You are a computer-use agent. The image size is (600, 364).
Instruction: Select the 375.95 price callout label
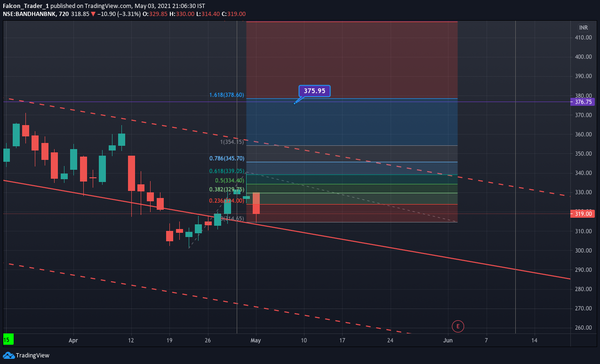pyautogui.click(x=314, y=91)
